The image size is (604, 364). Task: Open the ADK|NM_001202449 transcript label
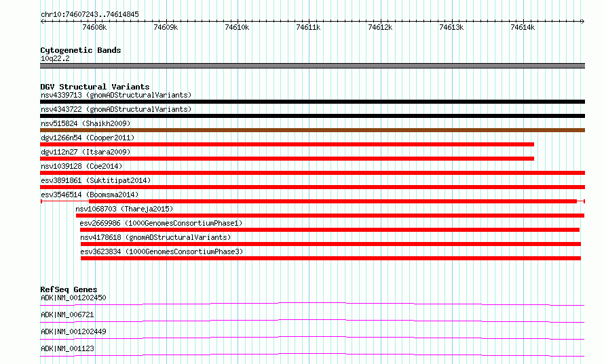[73, 331]
